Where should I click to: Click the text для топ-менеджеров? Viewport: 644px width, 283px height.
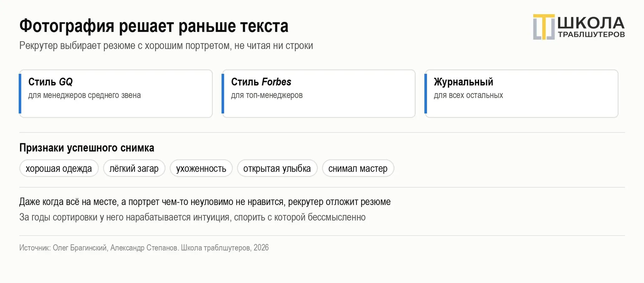pos(267,95)
